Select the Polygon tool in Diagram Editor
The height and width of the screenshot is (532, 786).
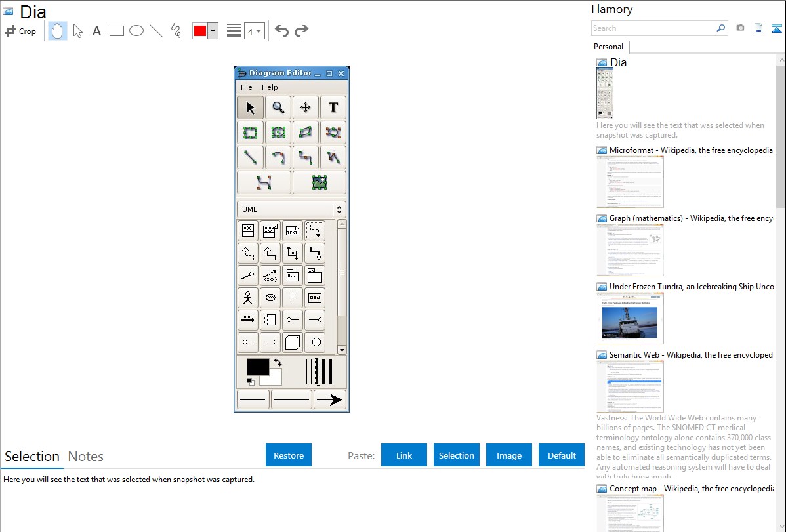coord(305,133)
